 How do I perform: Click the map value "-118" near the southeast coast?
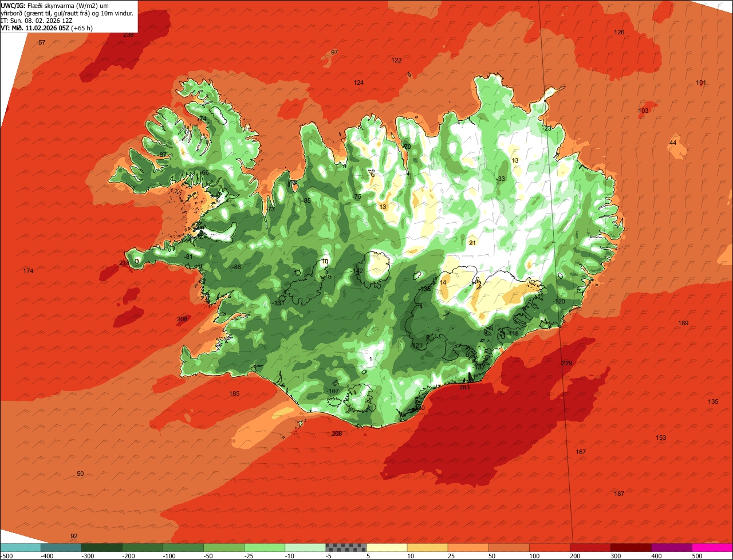point(513,334)
